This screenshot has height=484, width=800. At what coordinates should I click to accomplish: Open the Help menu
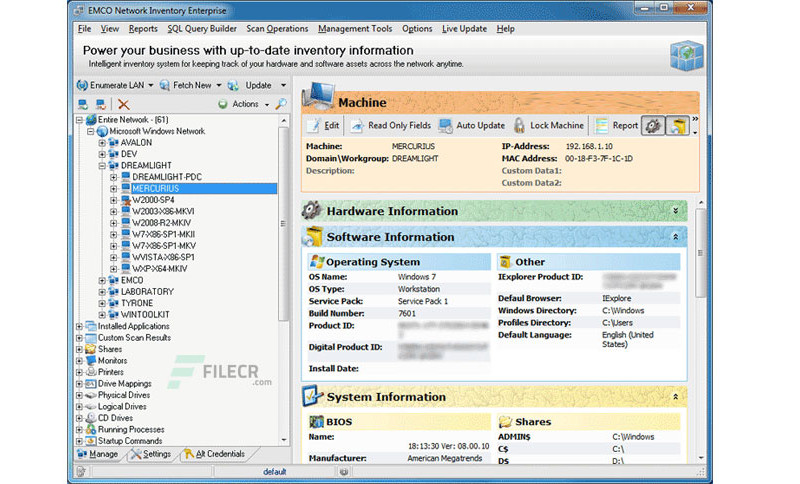coord(506,29)
